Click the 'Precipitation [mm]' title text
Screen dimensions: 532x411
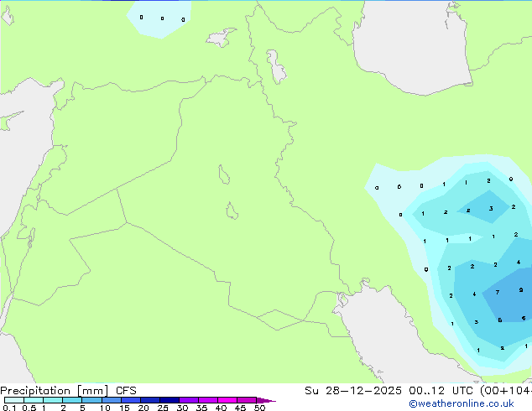pos(55,391)
